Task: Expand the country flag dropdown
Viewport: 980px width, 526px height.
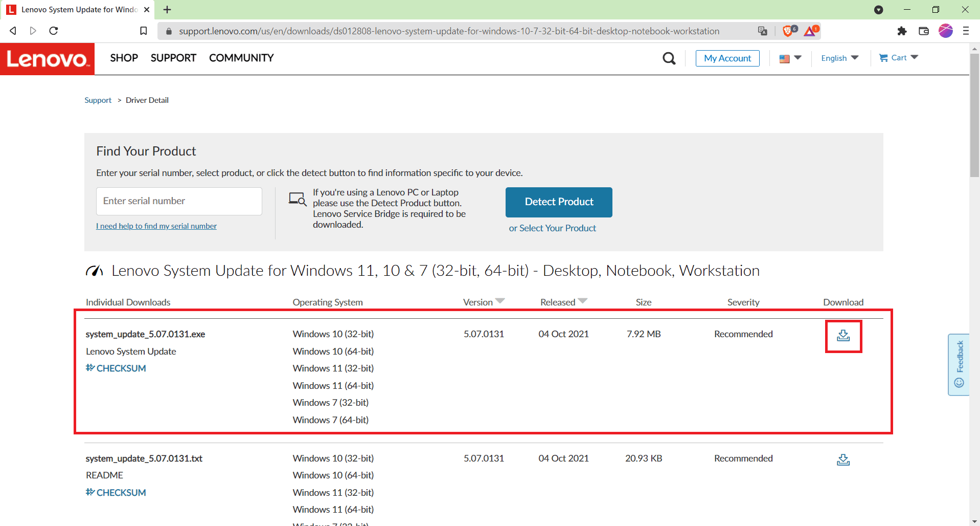Action: (790, 58)
